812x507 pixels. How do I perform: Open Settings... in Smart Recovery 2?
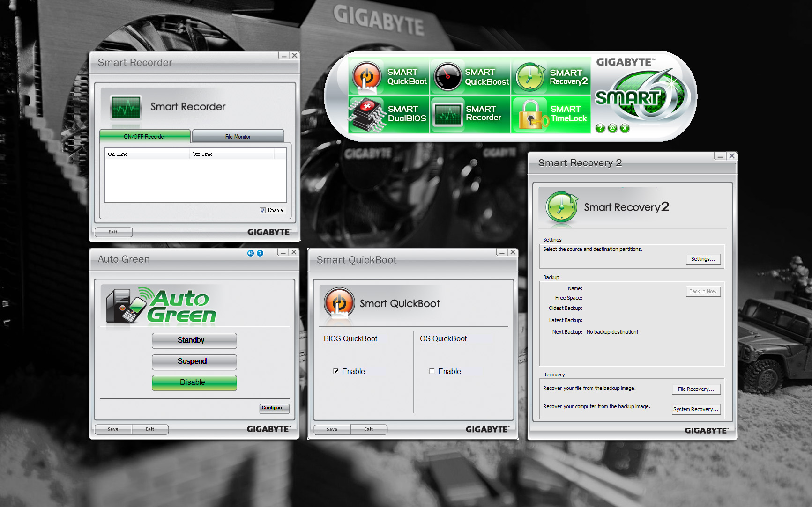point(703,259)
